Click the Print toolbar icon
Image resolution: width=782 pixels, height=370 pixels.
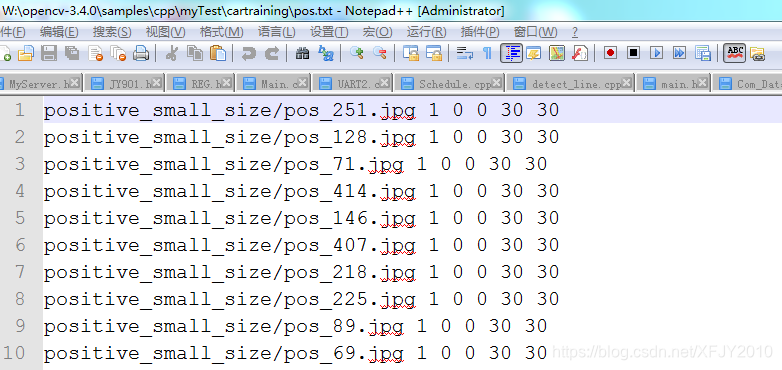pyautogui.click(x=141, y=53)
